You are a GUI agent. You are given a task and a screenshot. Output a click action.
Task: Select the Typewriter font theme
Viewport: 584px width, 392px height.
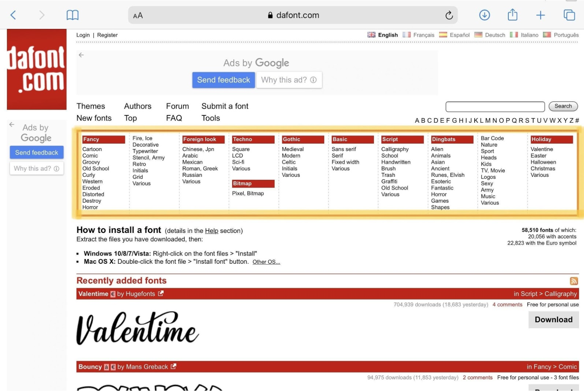tap(145, 151)
